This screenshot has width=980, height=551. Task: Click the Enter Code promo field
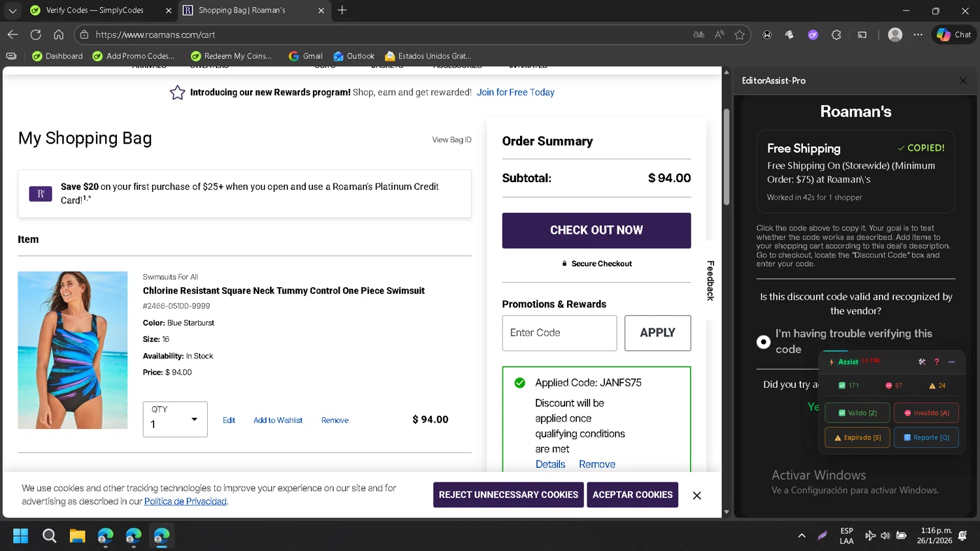[x=559, y=333]
